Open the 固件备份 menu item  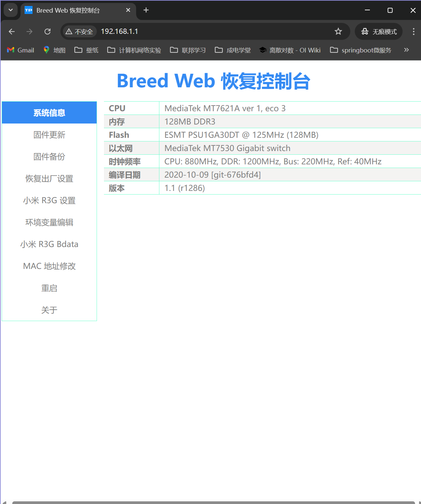point(49,156)
